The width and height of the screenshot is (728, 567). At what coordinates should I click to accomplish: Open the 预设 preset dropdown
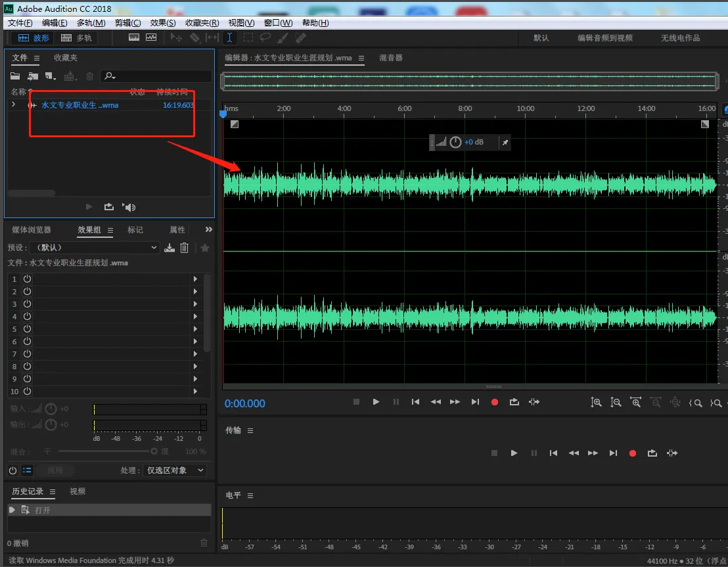click(94, 248)
